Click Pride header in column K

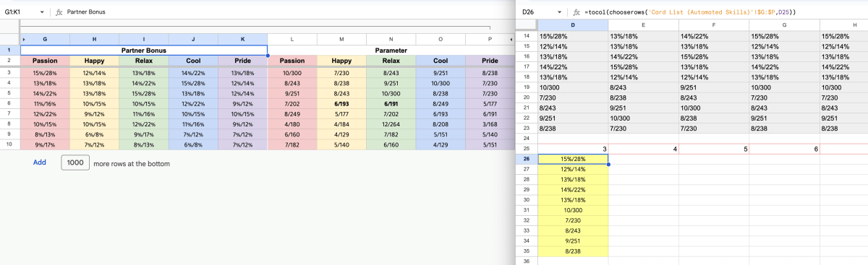pos(242,61)
